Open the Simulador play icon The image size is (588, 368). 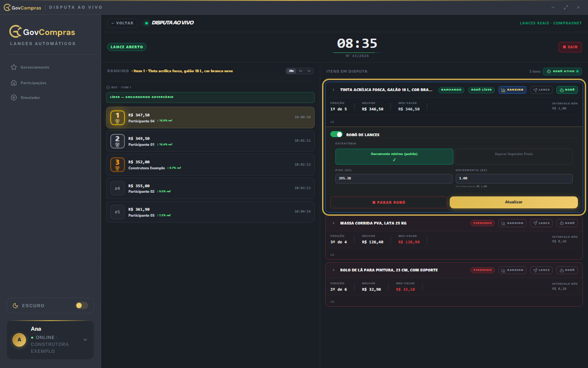(13, 98)
